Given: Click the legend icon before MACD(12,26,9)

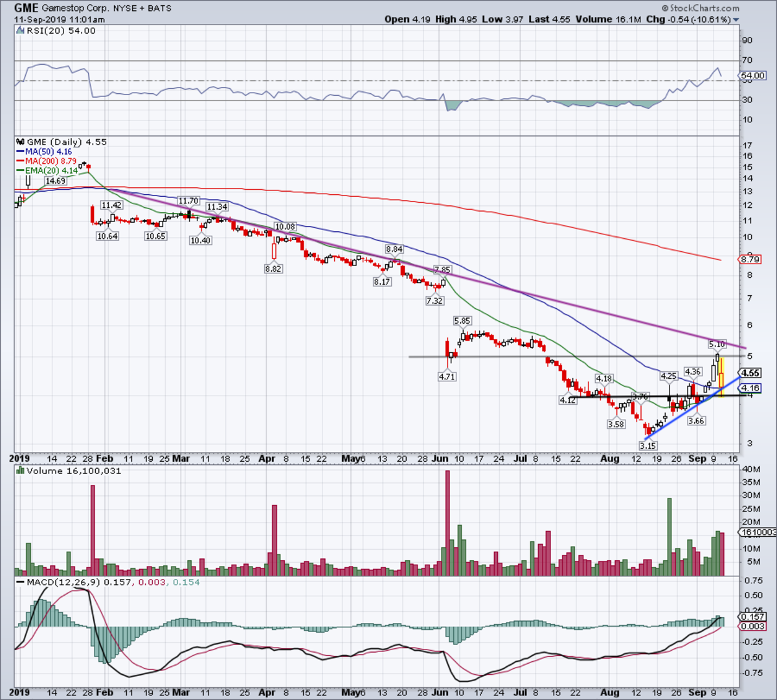Looking at the screenshot, I should click(19, 582).
